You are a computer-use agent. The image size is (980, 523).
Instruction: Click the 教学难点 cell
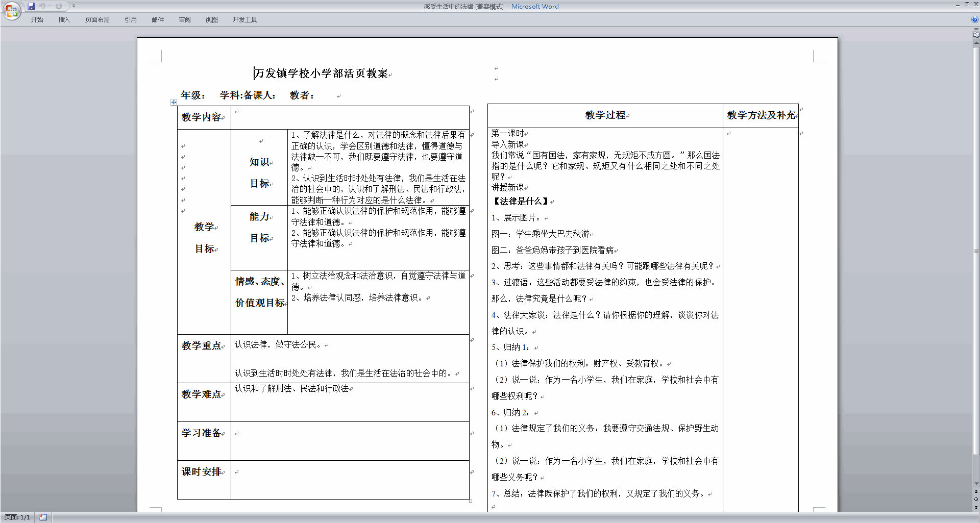[x=204, y=402]
